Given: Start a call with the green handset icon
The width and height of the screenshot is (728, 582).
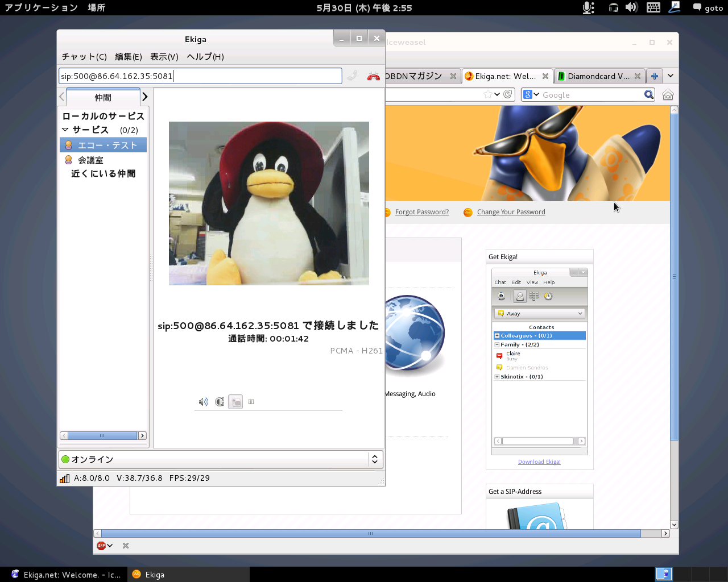Looking at the screenshot, I should coord(353,76).
